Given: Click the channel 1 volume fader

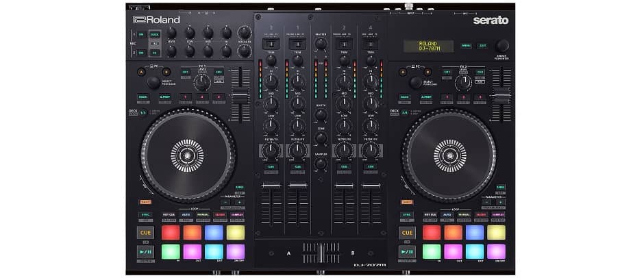Looking at the screenshot, I should click(x=298, y=186).
